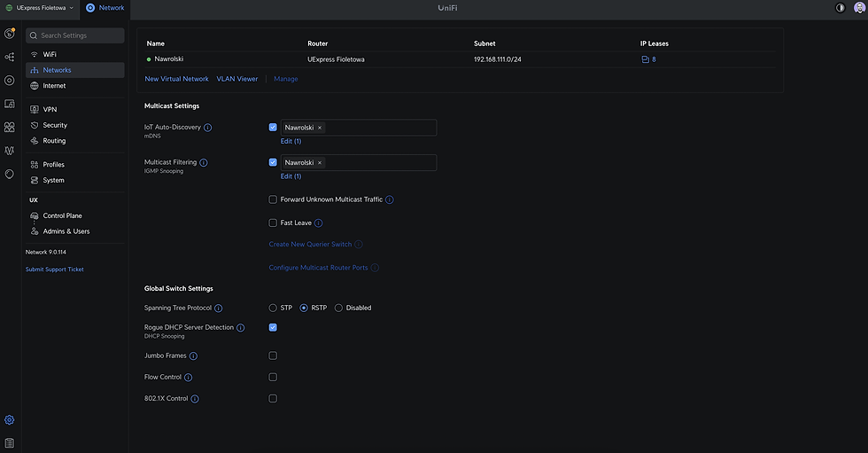Click the topology icon in left rail
The width and height of the screenshot is (868, 453).
click(10, 57)
